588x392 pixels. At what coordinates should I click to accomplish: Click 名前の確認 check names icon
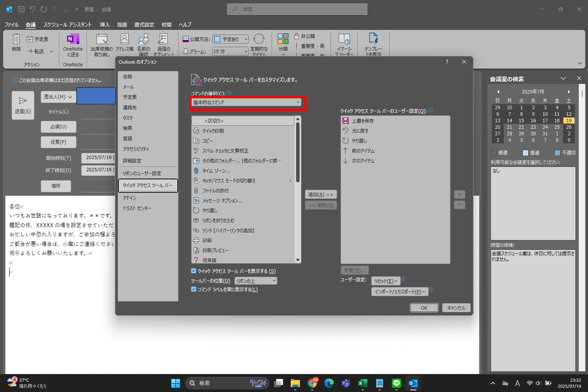coord(144,39)
